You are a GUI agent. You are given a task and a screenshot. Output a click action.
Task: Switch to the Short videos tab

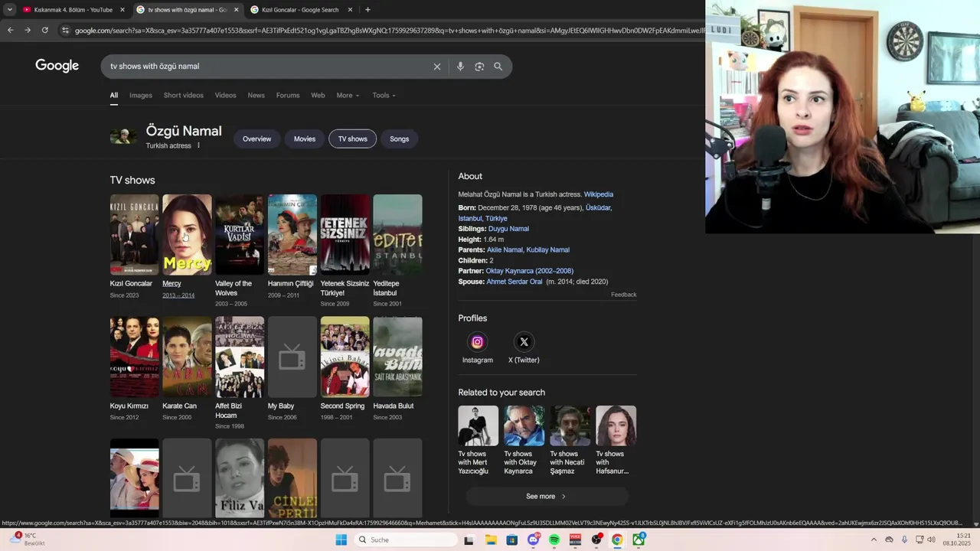[x=184, y=96]
